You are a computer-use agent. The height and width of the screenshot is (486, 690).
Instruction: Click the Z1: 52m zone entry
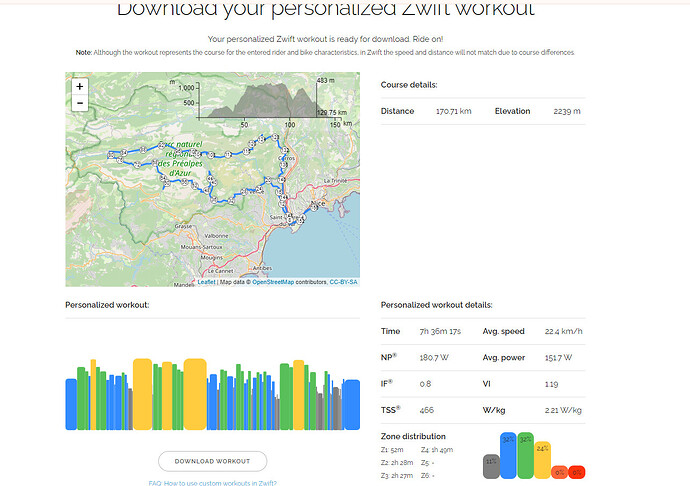(392, 450)
